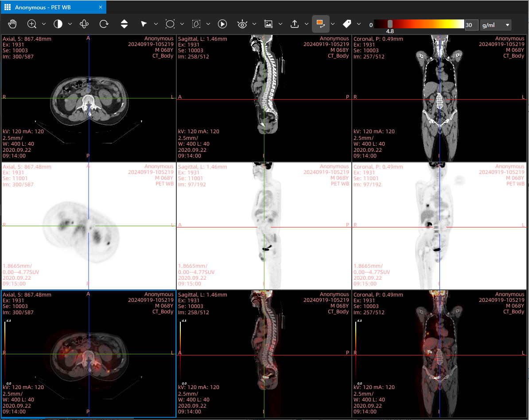
Task: Open the apps grid menu icon
Action: coord(8,7)
